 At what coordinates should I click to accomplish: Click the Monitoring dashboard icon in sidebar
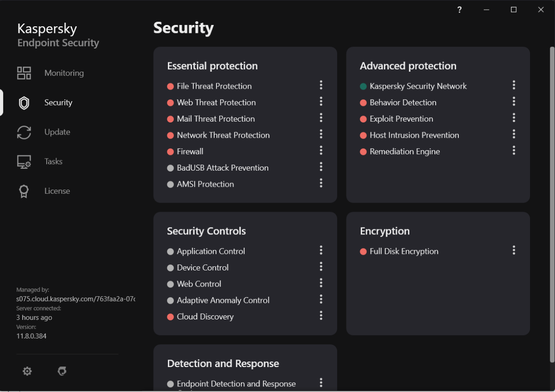coord(24,73)
